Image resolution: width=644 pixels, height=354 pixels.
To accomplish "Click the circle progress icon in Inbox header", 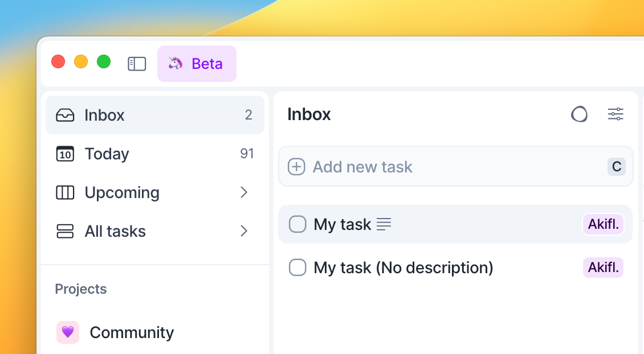I will click(x=579, y=114).
